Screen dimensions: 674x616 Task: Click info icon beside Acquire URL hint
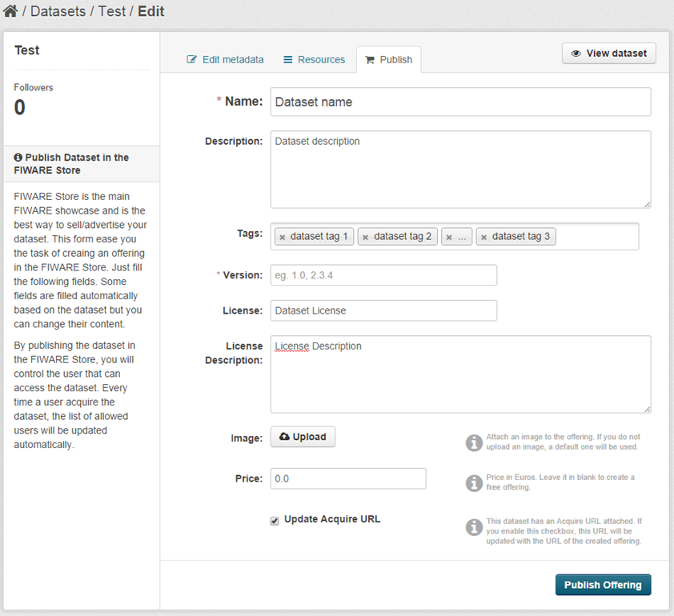(x=474, y=526)
